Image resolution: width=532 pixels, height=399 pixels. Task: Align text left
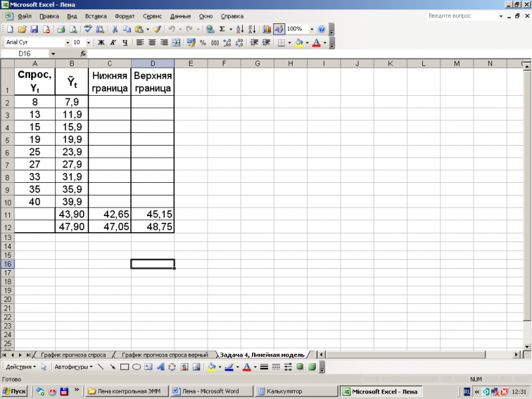(x=140, y=43)
